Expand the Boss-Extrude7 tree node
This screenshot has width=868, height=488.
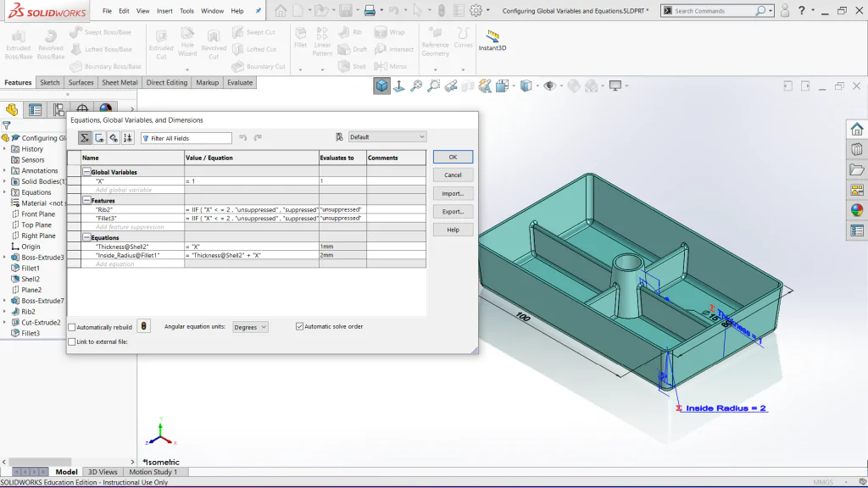coord(4,301)
